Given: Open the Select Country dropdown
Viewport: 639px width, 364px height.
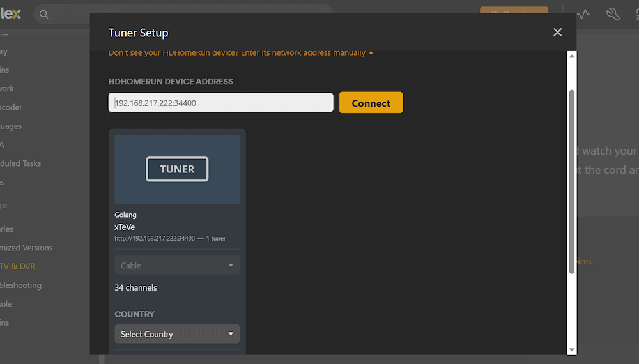Looking at the screenshot, I should point(177,334).
